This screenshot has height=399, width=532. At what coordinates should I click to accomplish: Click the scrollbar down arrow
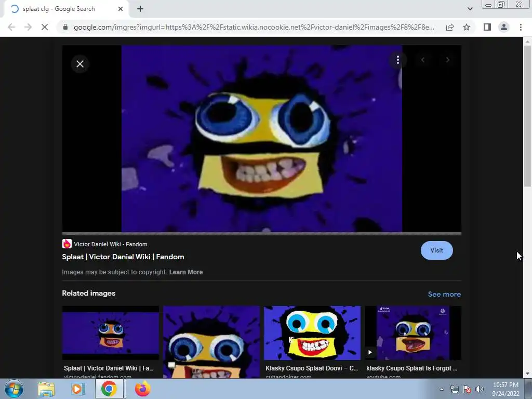pyautogui.click(x=527, y=374)
